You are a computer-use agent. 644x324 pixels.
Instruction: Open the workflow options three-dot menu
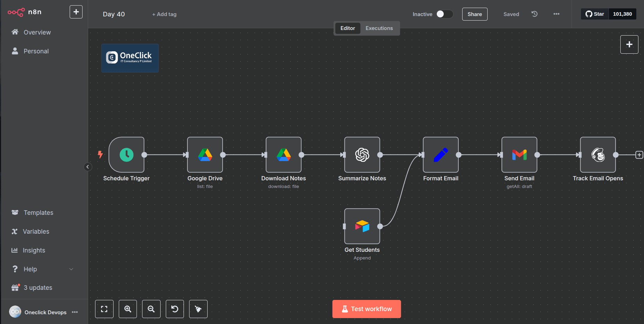[x=556, y=14]
